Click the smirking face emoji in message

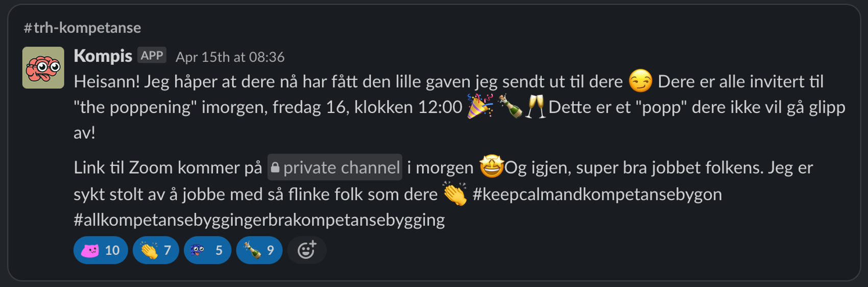point(640,81)
